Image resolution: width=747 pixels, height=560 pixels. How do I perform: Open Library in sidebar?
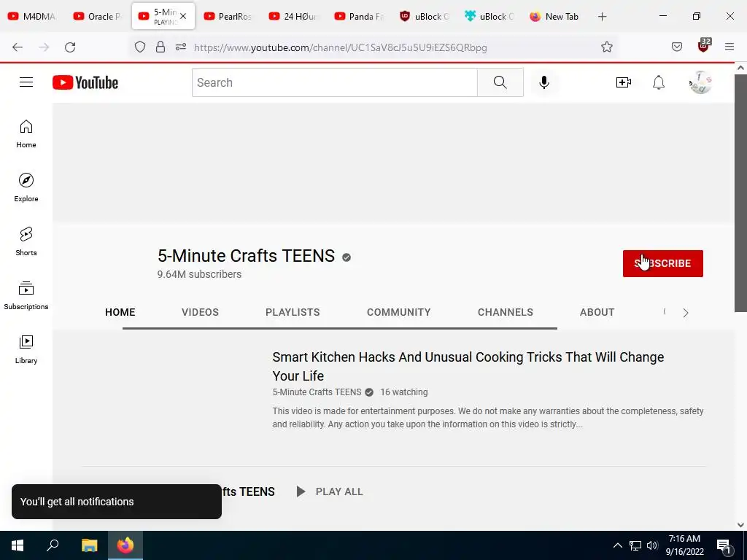coord(26,349)
